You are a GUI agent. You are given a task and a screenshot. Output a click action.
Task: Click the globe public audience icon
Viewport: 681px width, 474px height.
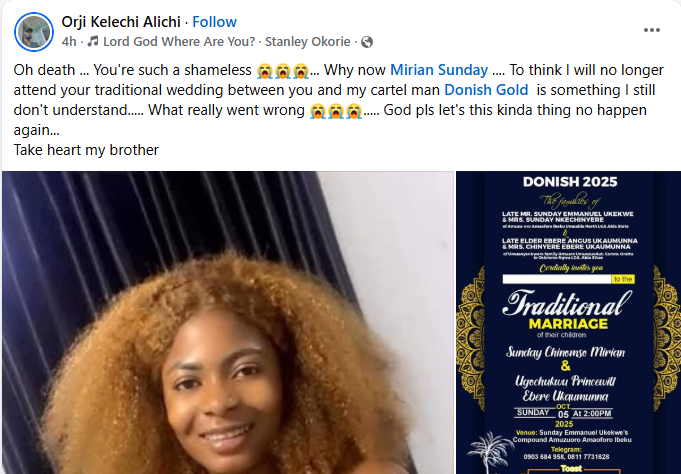click(x=367, y=42)
